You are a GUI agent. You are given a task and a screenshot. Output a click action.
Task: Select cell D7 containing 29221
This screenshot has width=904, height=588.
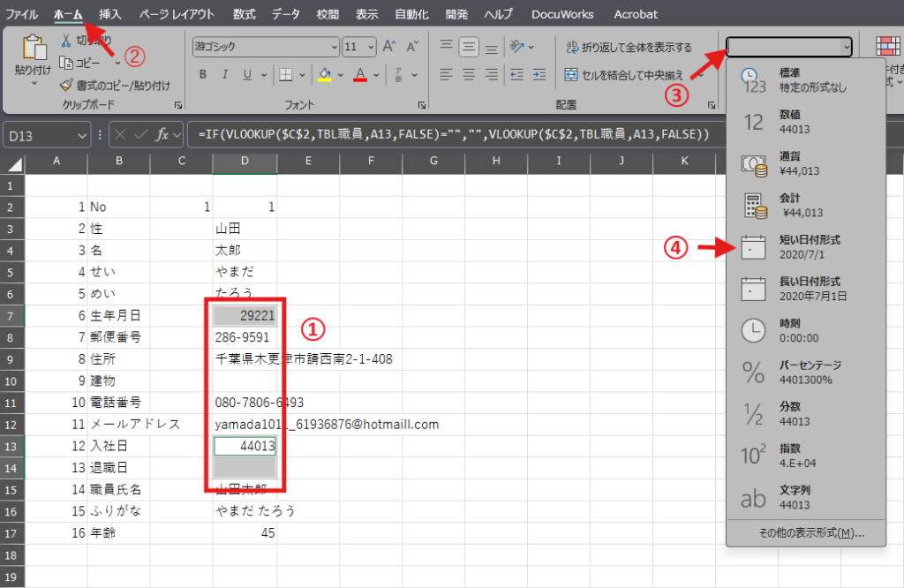pyautogui.click(x=245, y=315)
